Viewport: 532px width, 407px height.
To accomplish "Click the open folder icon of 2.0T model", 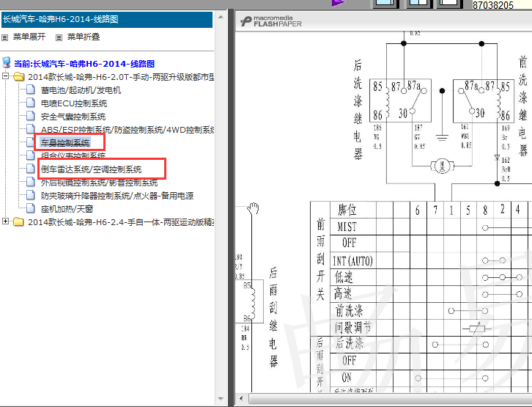I will 18,77.
